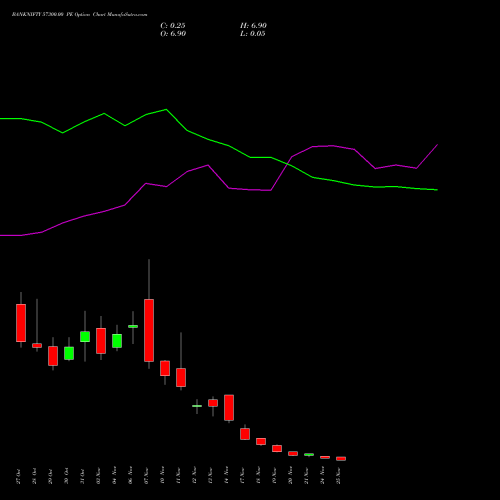The image size is (500, 500).
Task: Click the green candle above 04 Nov
Action: (117, 341)
